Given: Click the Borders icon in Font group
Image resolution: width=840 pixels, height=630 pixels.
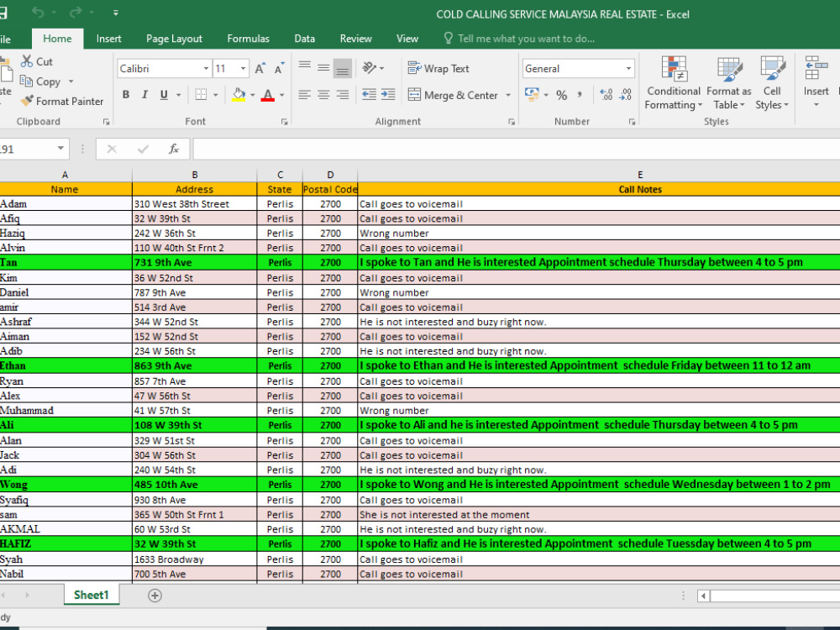Looking at the screenshot, I should pos(201,95).
